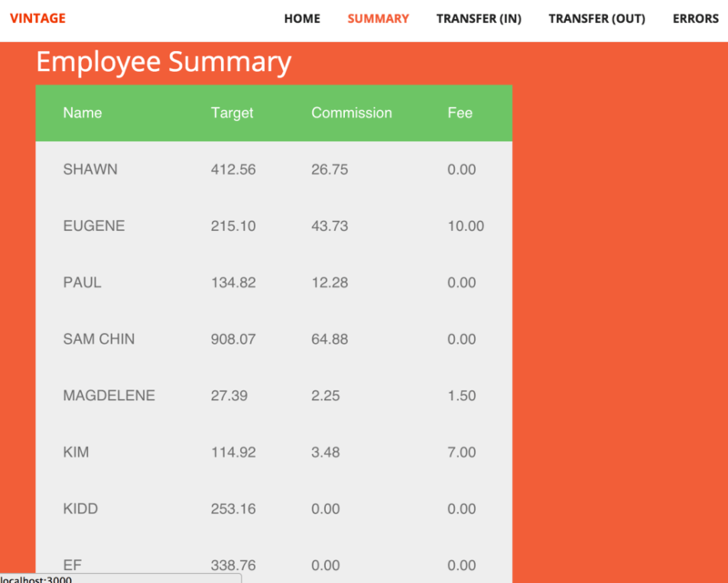This screenshot has height=583, width=728.
Task: Select PAUL's fee 0.00
Action: point(461,283)
